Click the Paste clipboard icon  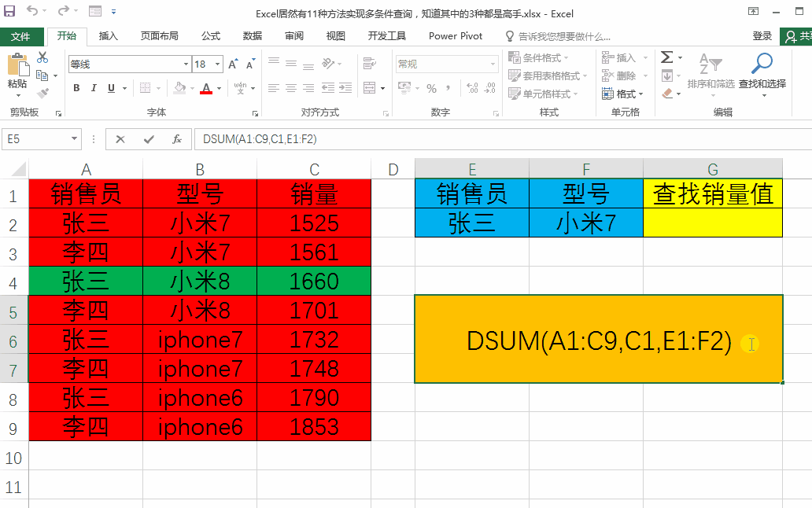pyautogui.click(x=18, y=65)
